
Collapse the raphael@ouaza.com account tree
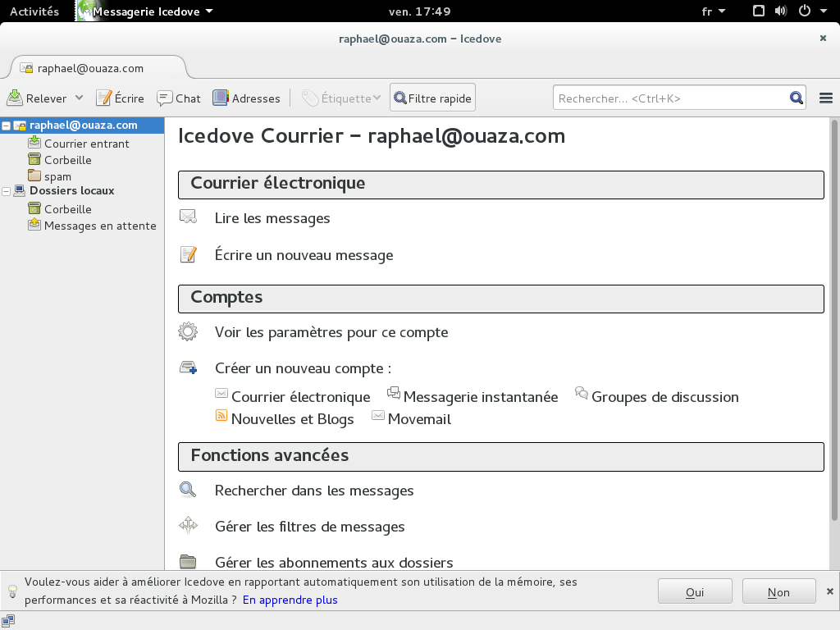[x=7, y=126]
